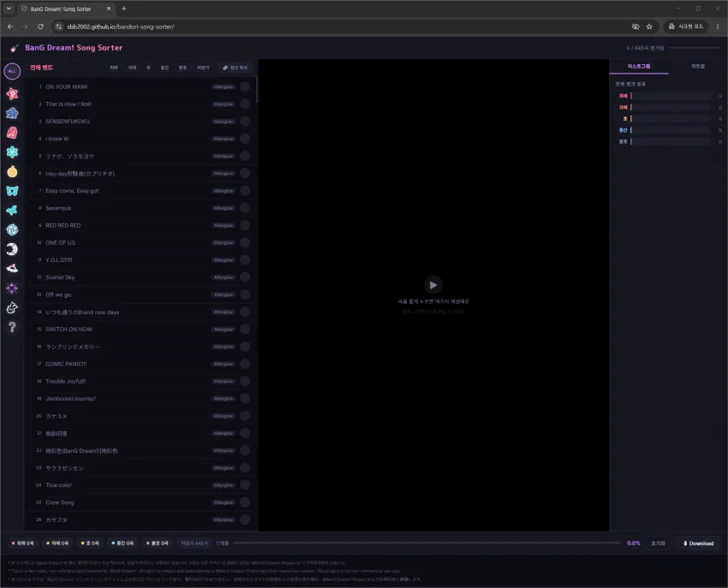Toggle the 호 filter chip above song list

point(148,68)
